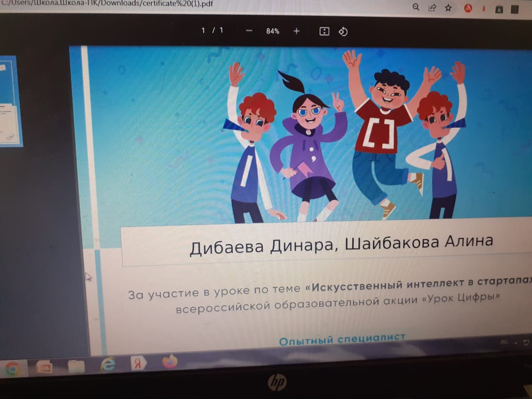Click the dark square icon in browser toolbar

click(514, 9)
